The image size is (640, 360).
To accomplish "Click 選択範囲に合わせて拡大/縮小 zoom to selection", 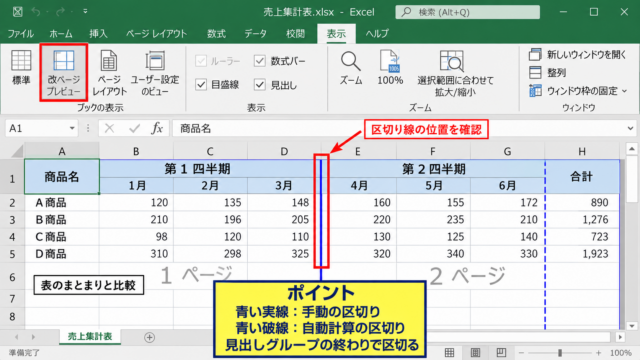I will pyautogui.click(x=455, y=73).
